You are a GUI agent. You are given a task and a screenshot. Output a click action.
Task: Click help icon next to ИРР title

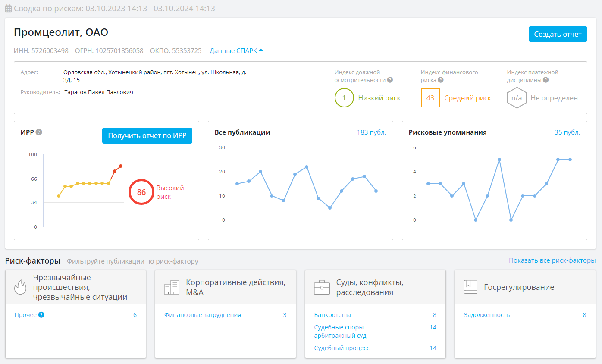click(39, 132)
